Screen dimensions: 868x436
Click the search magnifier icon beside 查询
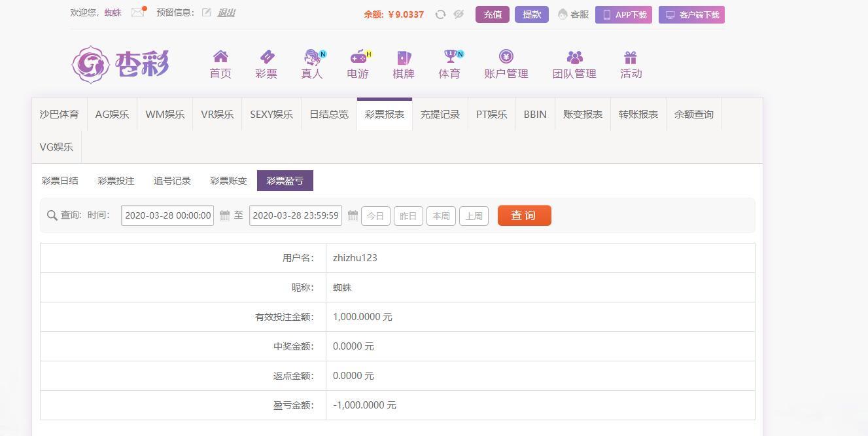(52, 215)
